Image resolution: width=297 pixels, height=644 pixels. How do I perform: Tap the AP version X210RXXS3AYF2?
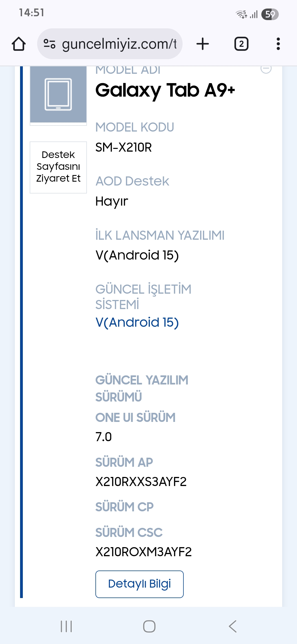141,482
